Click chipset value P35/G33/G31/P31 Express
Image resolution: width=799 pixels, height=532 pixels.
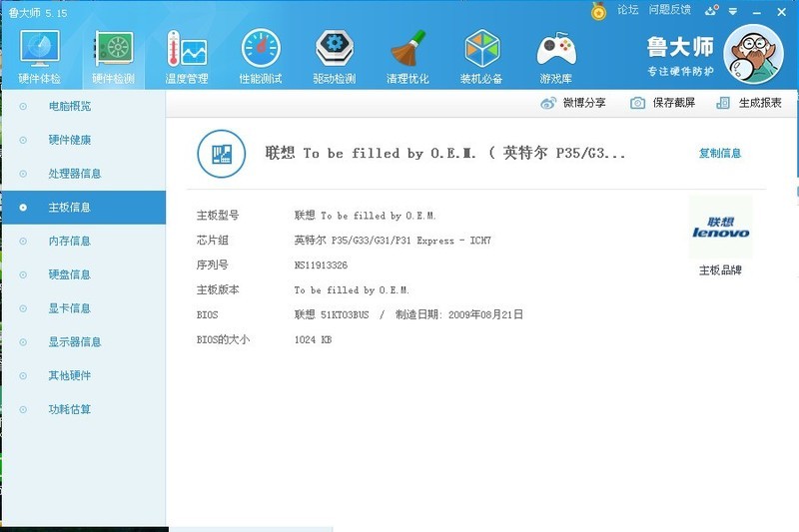393,241
